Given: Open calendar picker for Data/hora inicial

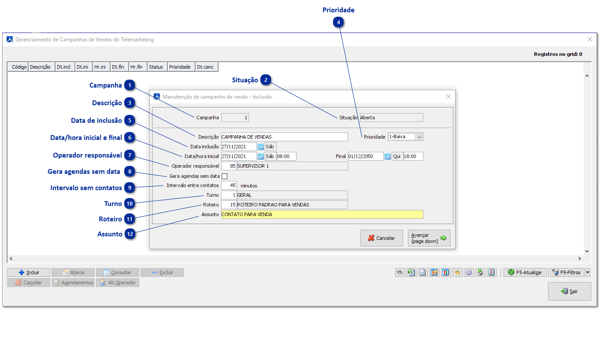Looking at the screenshot, I should click(x=260, y=156).
